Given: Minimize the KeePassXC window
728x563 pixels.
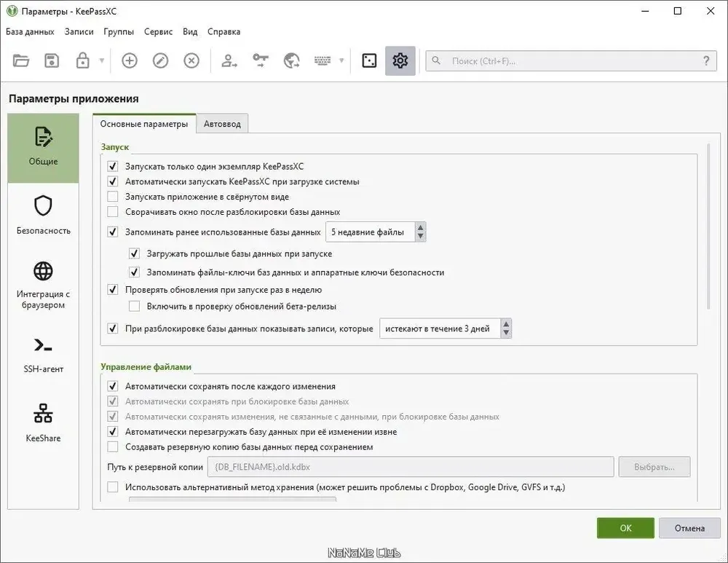Looking at the screenshot, I should click(x=645, y=11).
